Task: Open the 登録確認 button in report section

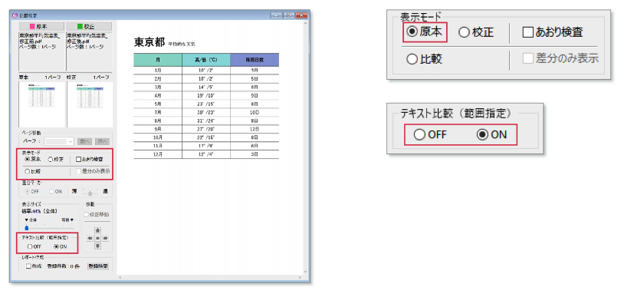Action: pyautogui.click(x=98, y=266)
